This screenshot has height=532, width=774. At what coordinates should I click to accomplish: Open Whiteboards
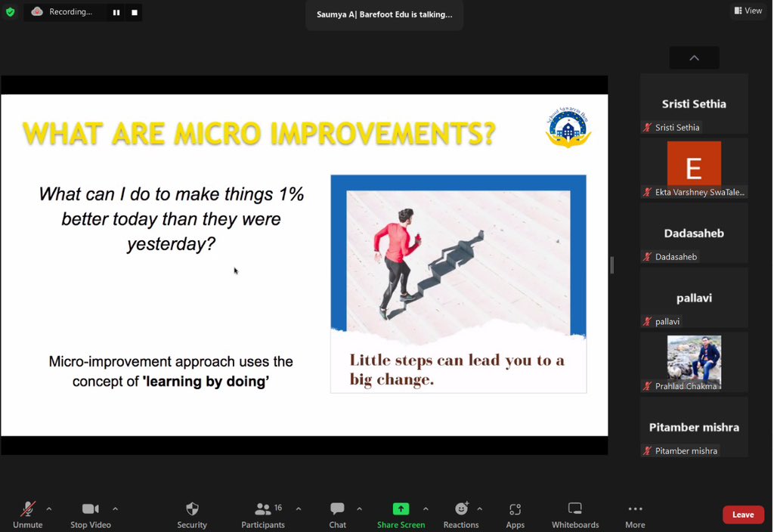[x=575, y=515]
